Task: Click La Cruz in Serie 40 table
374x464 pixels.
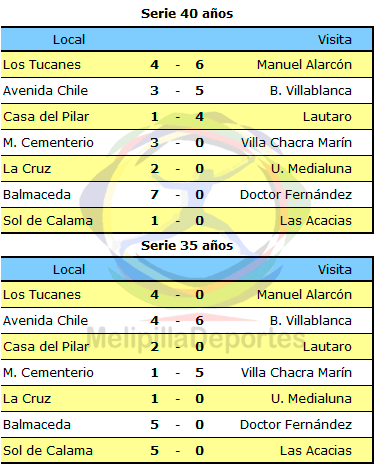Action: 27,169
